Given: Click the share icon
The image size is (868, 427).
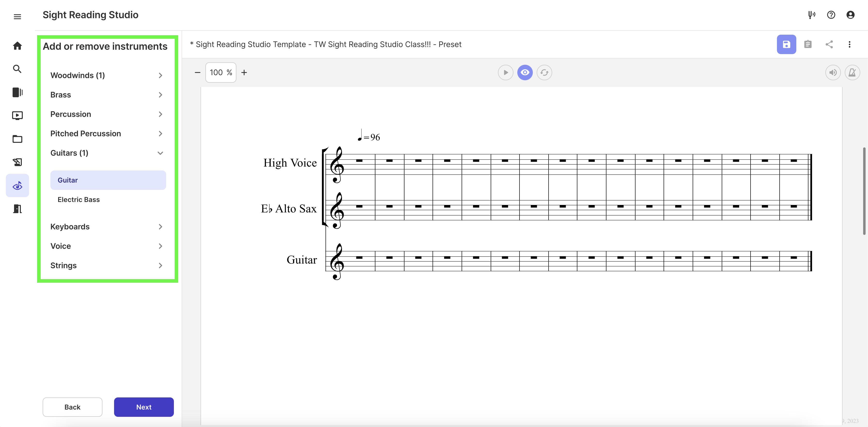Looking at the screenshot, I should pyautogui.click(x=829, y=44).
